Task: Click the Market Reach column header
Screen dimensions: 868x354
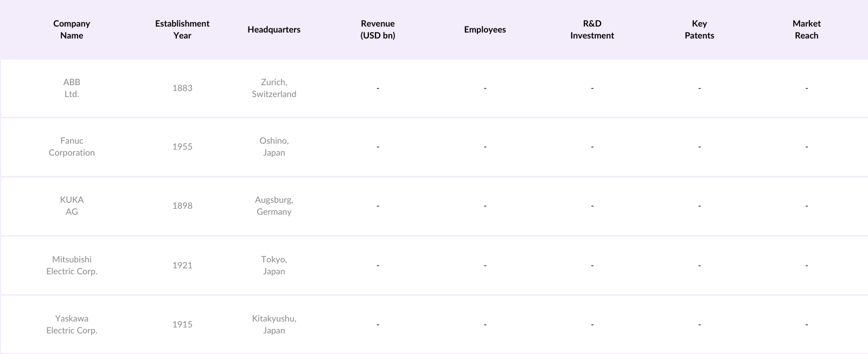Action: click(x=807, y=29)
